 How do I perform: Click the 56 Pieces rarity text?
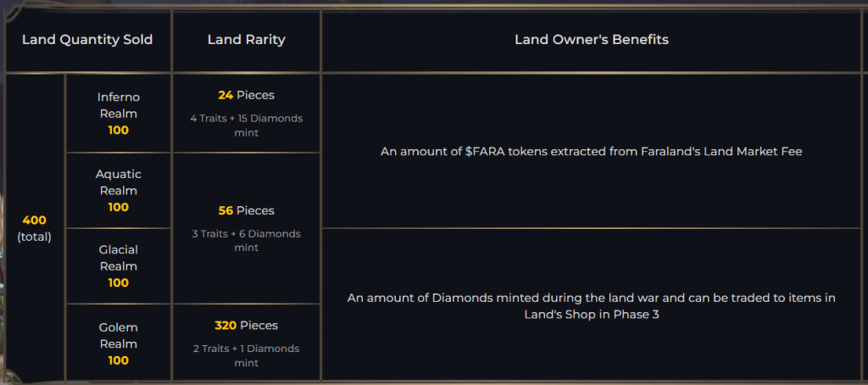(246, 210)
